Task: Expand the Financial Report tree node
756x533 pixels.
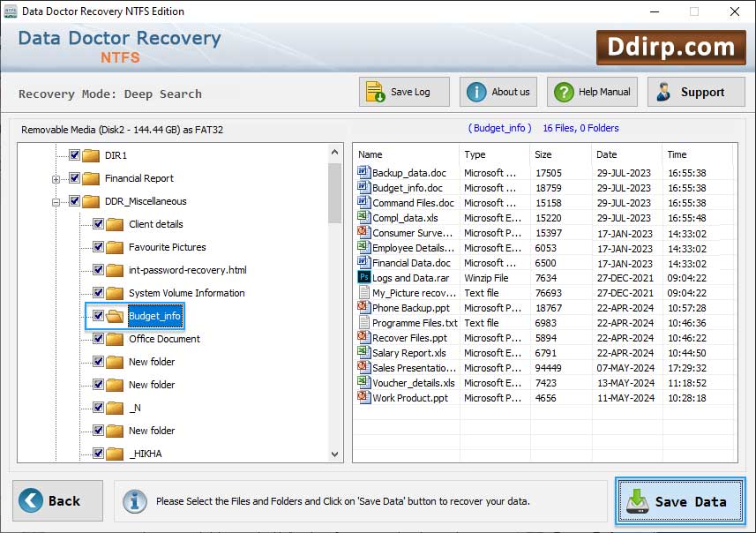Action: click(x=56, y=179)
